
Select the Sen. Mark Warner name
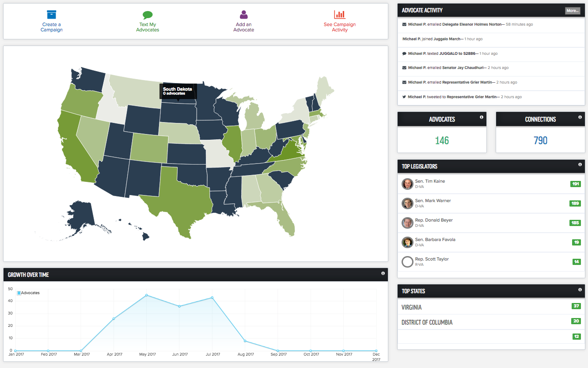pyautogui.click(x=433, y=201)
